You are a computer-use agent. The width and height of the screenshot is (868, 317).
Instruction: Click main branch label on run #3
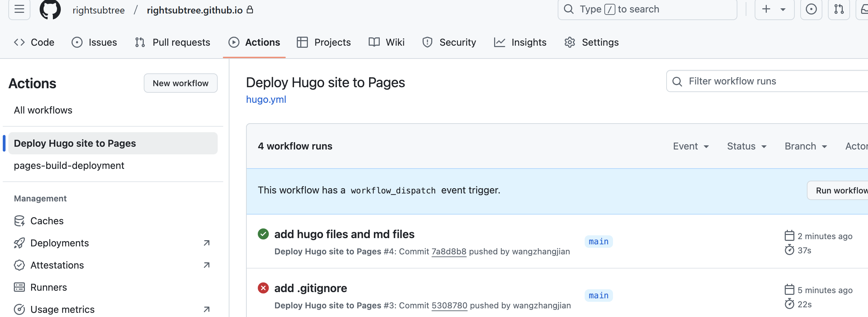[x=599, y=296]
